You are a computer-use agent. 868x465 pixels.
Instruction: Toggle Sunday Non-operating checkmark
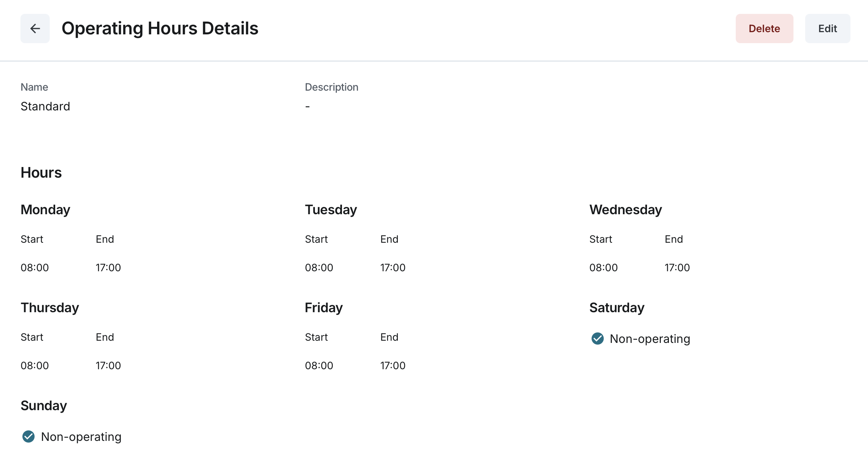[x=28, y=436]
